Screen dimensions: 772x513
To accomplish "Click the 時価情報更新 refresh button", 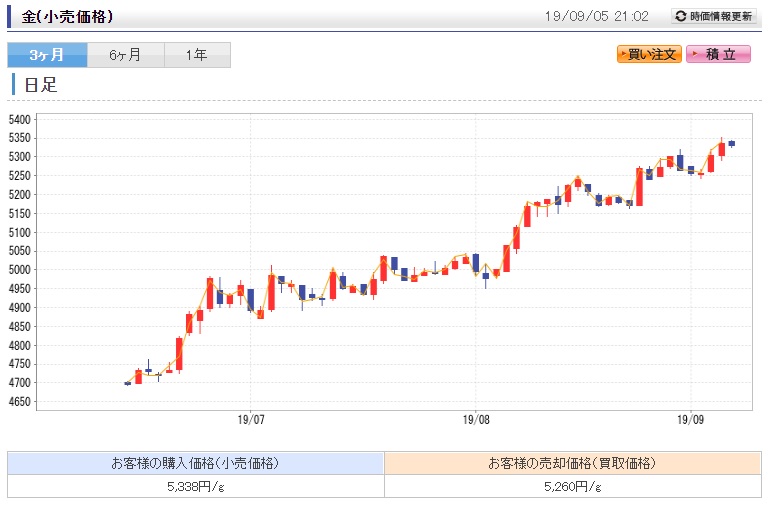I will [x=713, y=16].
